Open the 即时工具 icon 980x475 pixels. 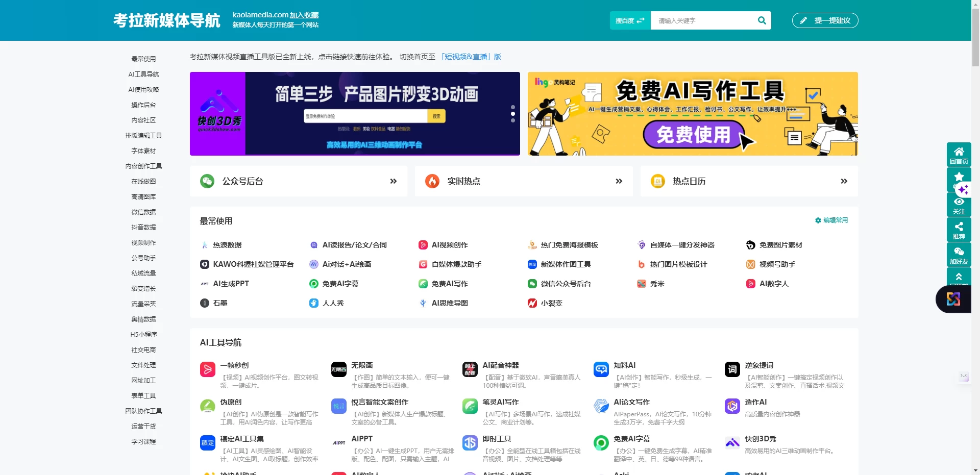point(470,443)
